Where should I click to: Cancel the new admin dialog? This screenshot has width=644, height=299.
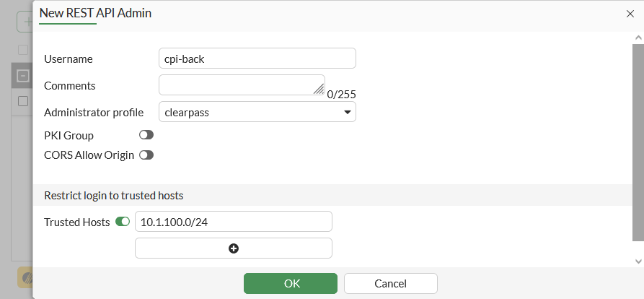(390, 283)
